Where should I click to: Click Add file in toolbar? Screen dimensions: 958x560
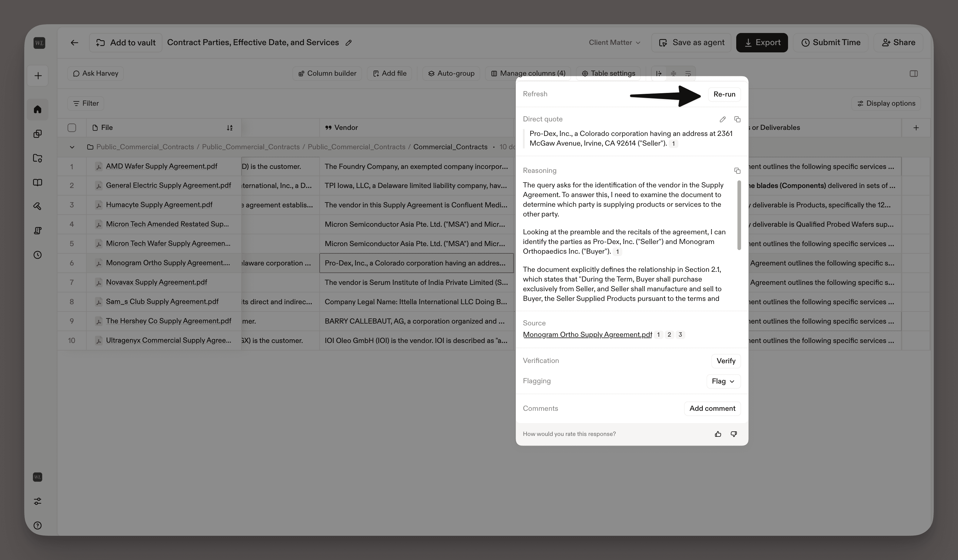point(389,73)
